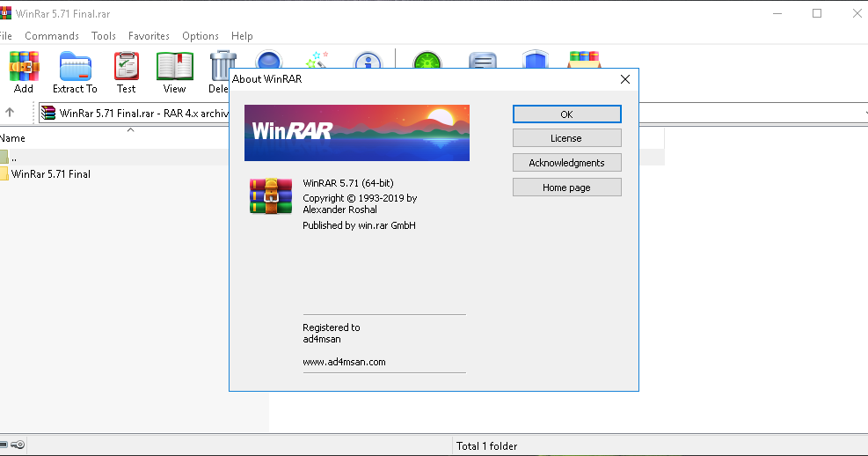This screenshot has width=868, height=456.
Task: Click the Add archive toolbar icon
Action: 24,67
